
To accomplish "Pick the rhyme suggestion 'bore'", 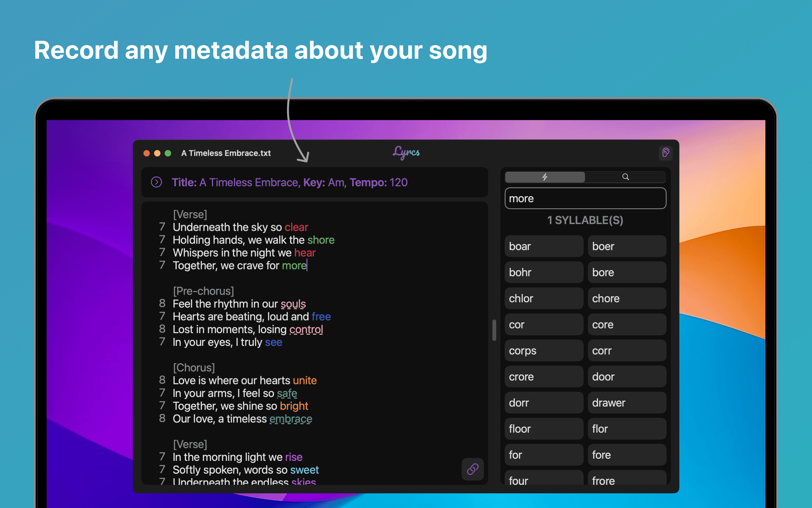I will click(627, 272).
